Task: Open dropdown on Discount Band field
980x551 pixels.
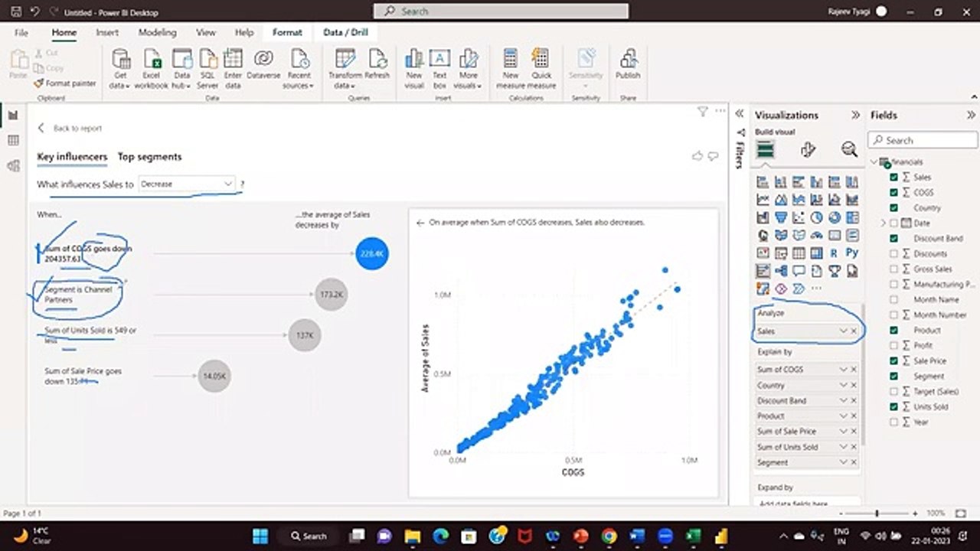Action: point(844,400)
